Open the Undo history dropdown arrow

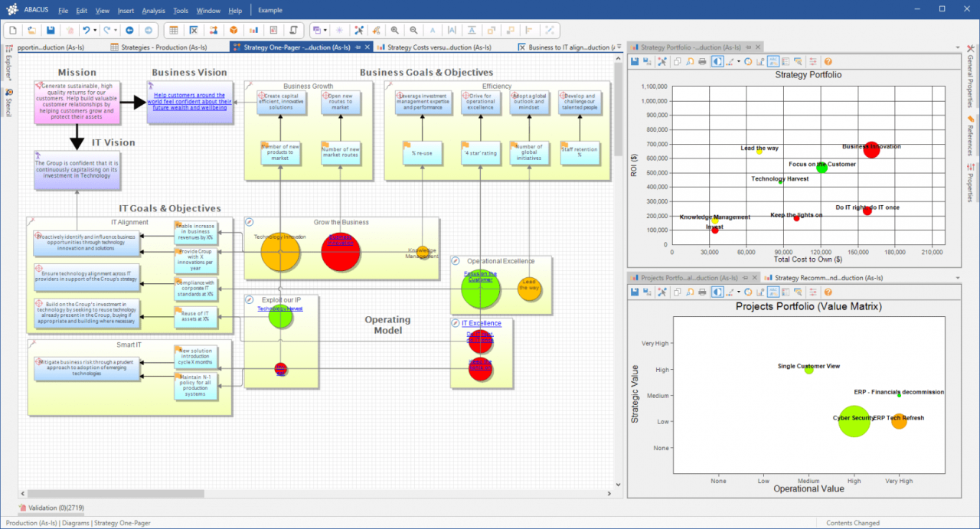pyautogui.click(x=96, y=30)
